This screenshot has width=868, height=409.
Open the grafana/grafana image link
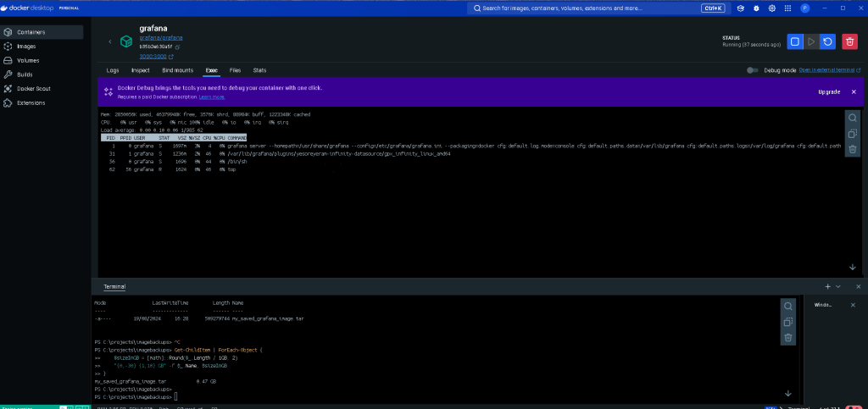coord(161,37)
